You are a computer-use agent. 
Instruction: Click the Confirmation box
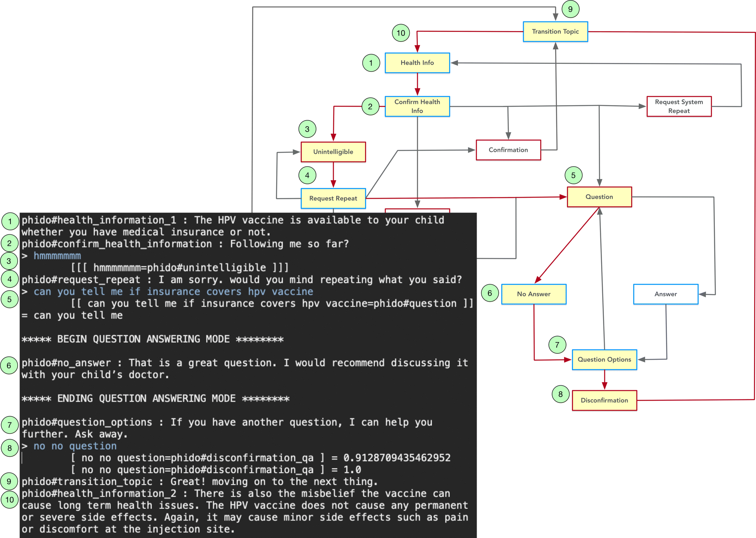508,150
